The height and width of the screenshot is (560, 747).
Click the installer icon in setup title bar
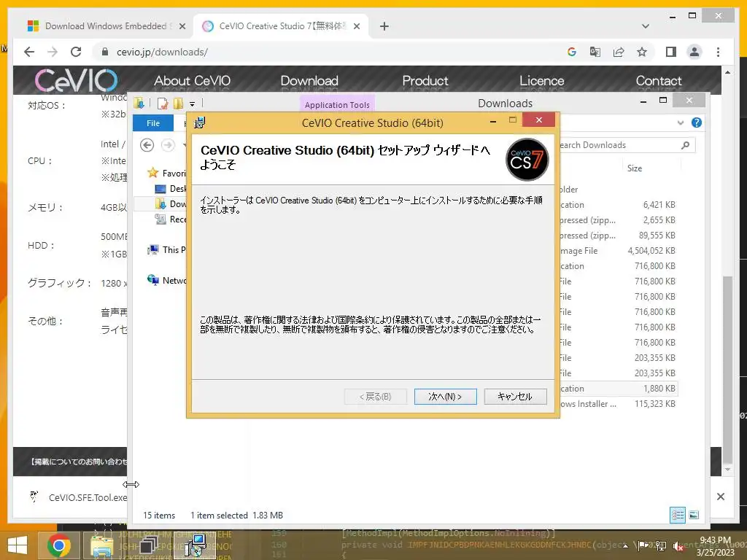click(x=200, y=122)
